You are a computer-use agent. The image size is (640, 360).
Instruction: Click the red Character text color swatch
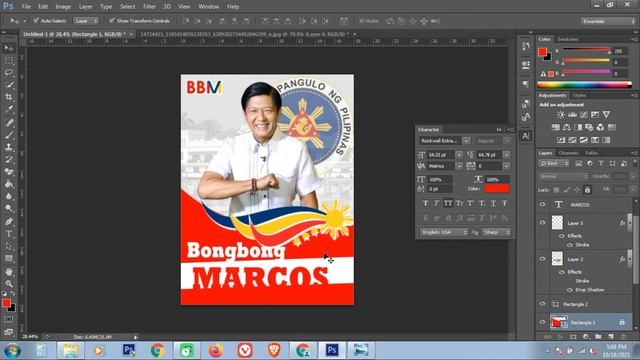pyautogui.click(x=497, y=188)
